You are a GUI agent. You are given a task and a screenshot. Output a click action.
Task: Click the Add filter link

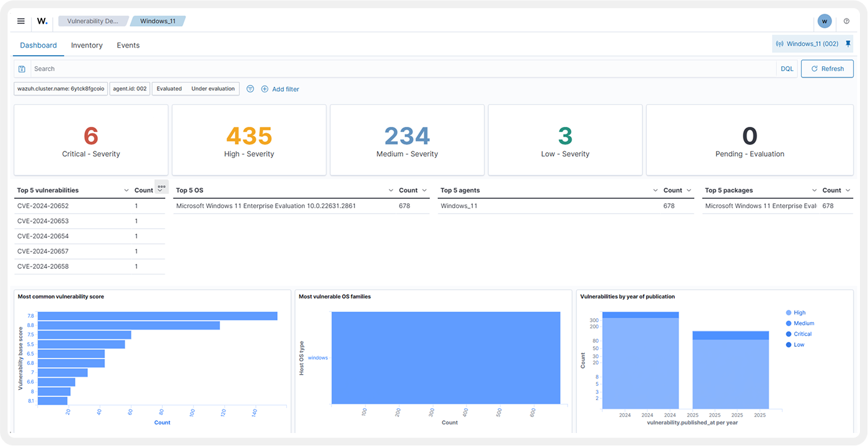click(286, 89)
